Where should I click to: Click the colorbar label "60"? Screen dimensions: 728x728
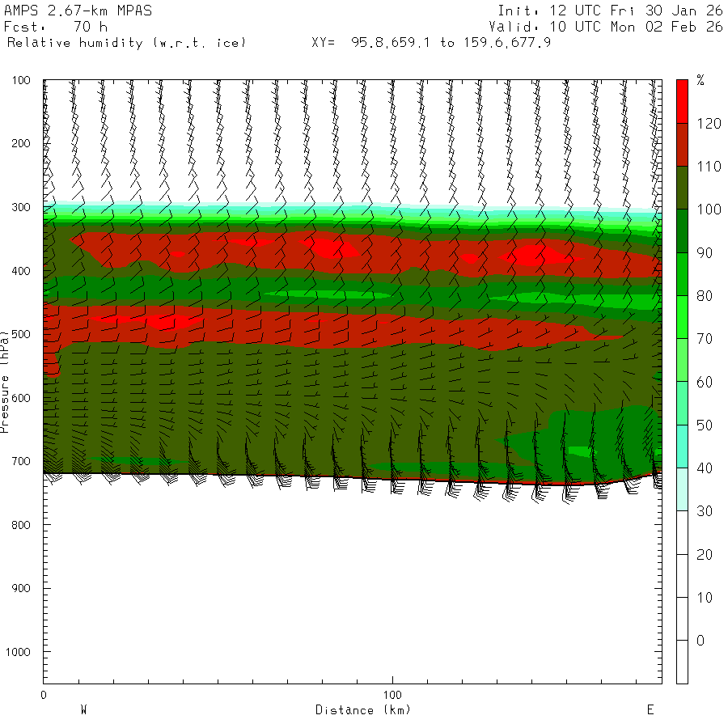[705, 382]
